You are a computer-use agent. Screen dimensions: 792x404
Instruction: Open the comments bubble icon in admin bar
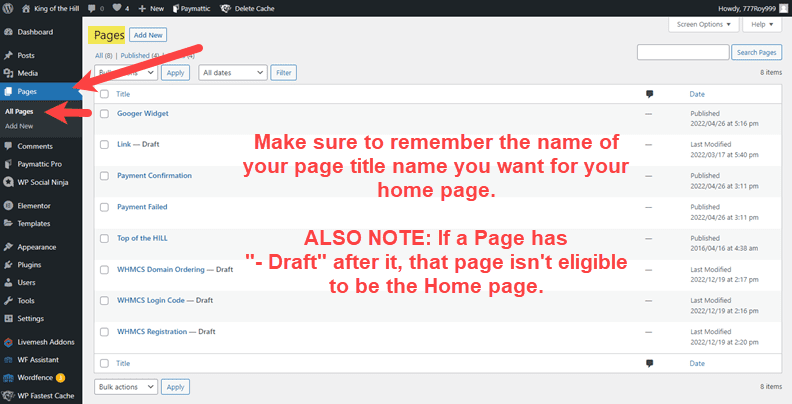click(x=91, y=9)
